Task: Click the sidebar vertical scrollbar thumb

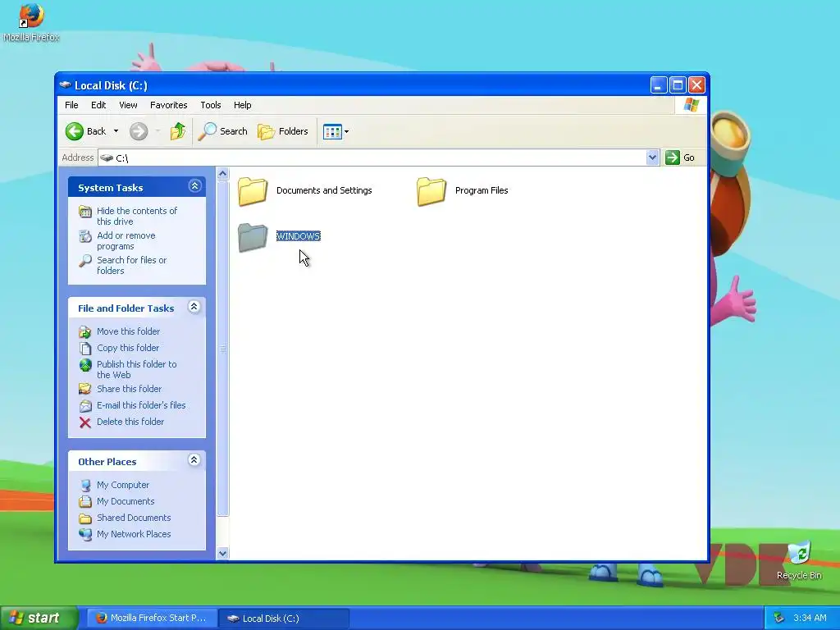Action: (223, 348)
